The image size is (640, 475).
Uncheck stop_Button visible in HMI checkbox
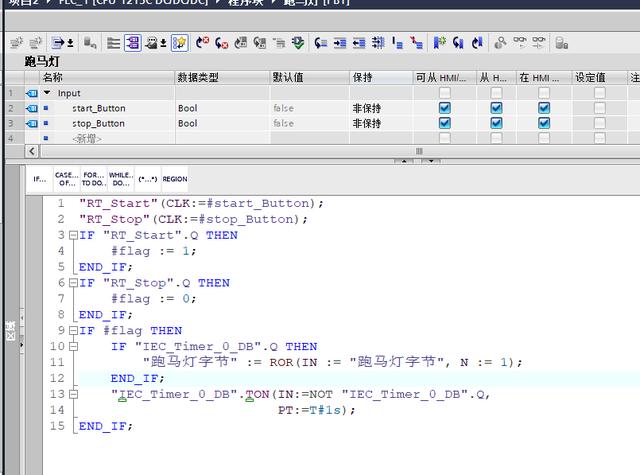point(544,123)
